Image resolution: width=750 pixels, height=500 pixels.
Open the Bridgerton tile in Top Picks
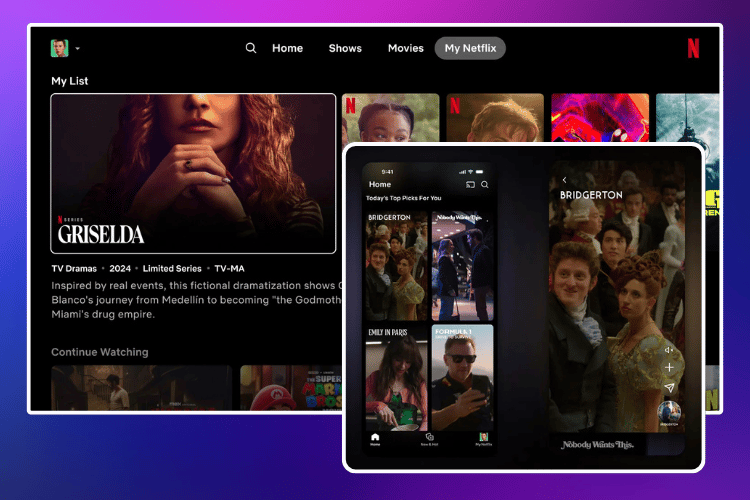[397, 266]
